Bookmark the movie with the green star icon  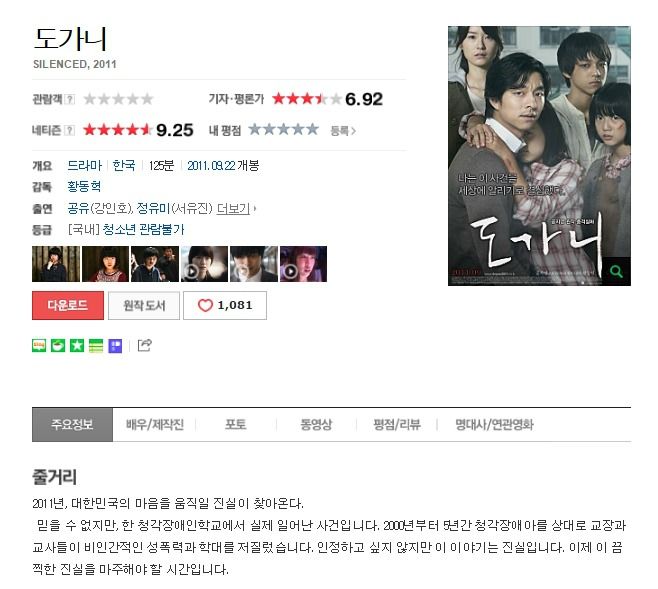pos(77,346)
